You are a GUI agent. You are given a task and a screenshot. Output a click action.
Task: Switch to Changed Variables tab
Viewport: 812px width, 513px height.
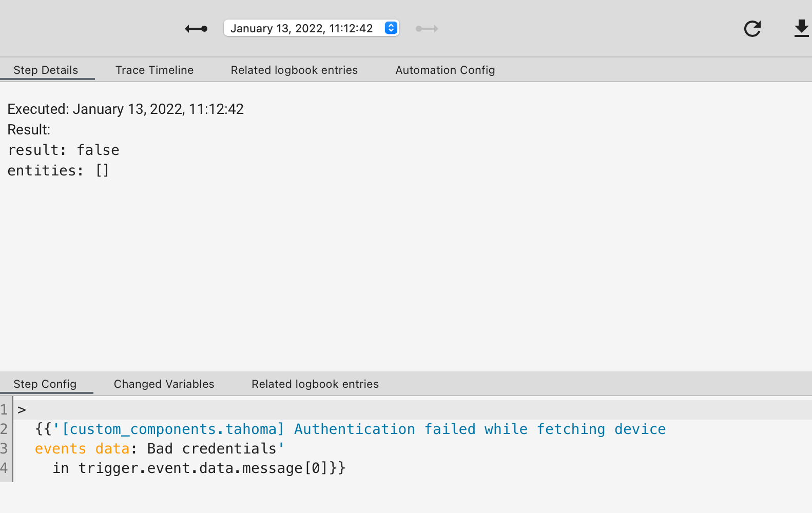(x=164, y=384)
